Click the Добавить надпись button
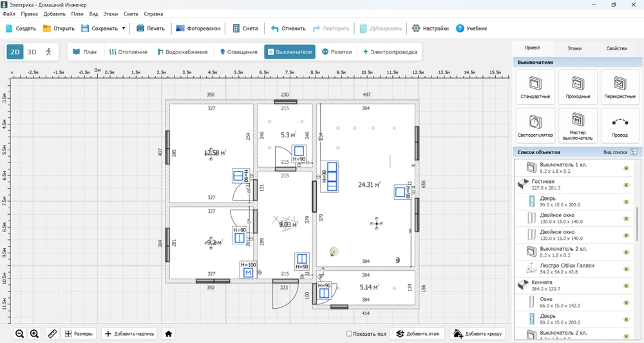This screenshot has height=343, width=644. (x=129, y=333)
